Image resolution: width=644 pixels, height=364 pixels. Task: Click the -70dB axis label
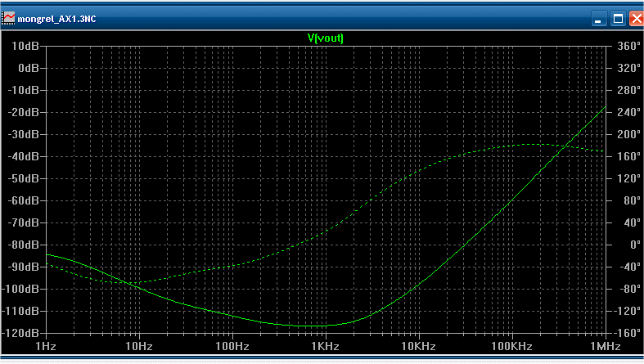click(x=24, y=222)
